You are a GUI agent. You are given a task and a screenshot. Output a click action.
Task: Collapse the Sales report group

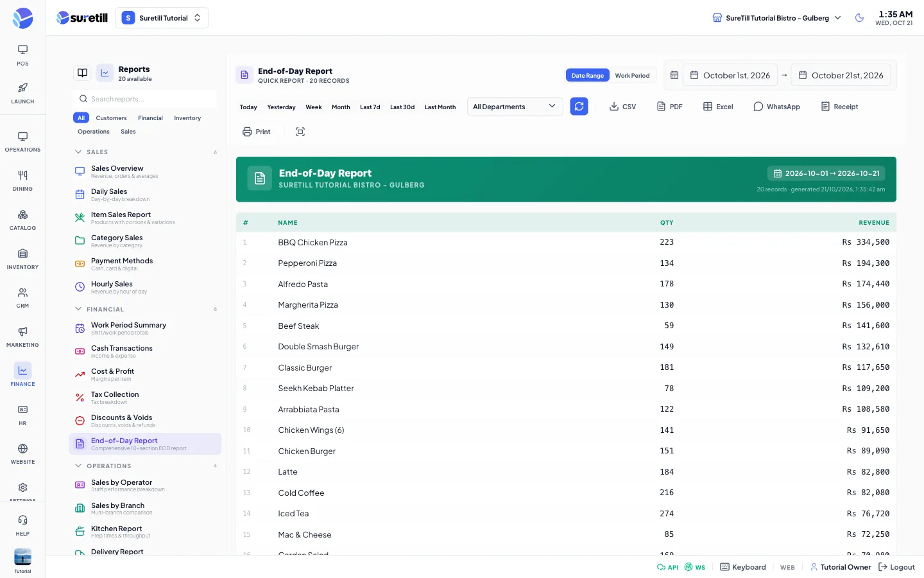[x=146, y=152]
